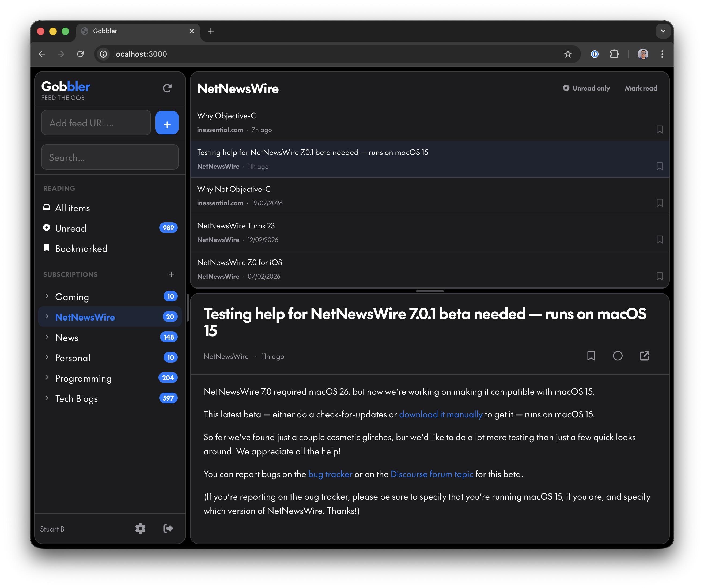Expand the Gaming folder chevron
Screen dimensions: 704x588
(47, 296)
